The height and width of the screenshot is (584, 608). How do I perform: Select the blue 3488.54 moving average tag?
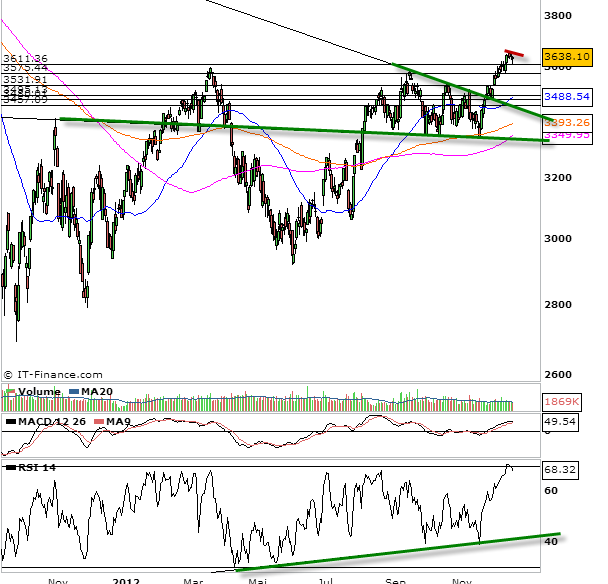[567, 98]
